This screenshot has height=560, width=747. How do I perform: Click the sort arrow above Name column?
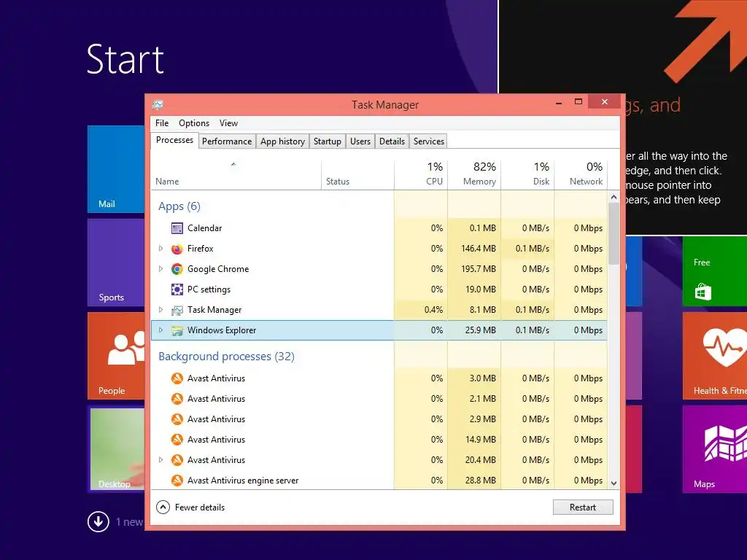pyautogui.click(x=233, y=164)
